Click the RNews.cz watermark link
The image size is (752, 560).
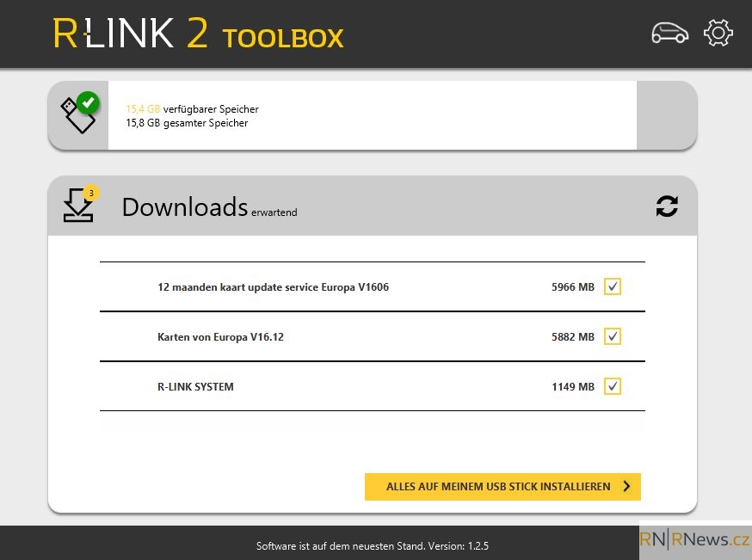click(x=695, y=540)
